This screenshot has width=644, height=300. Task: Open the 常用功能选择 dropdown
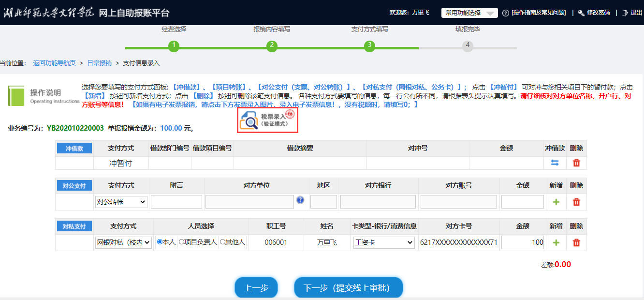(x=469, y=13)
